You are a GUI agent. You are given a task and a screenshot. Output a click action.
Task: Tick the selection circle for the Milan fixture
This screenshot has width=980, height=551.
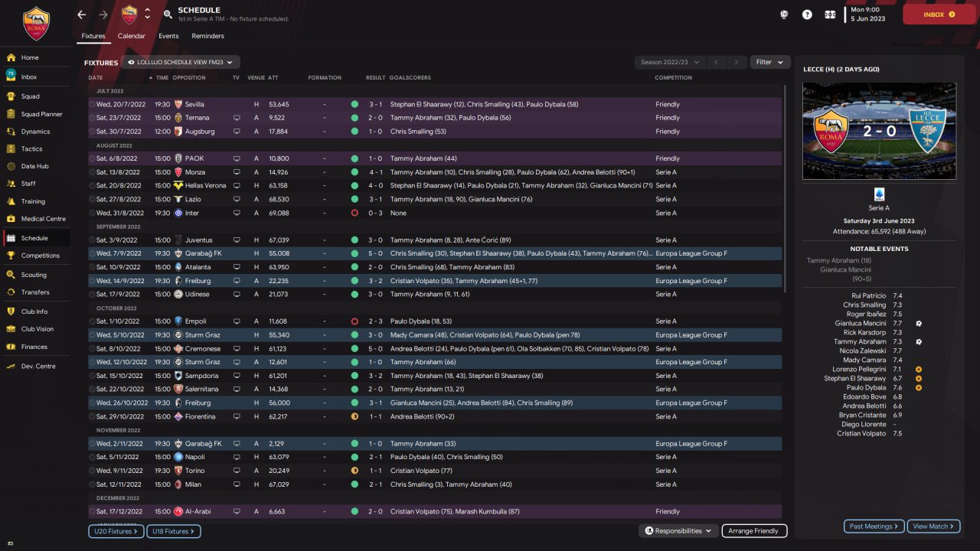(x=92, y=484)
